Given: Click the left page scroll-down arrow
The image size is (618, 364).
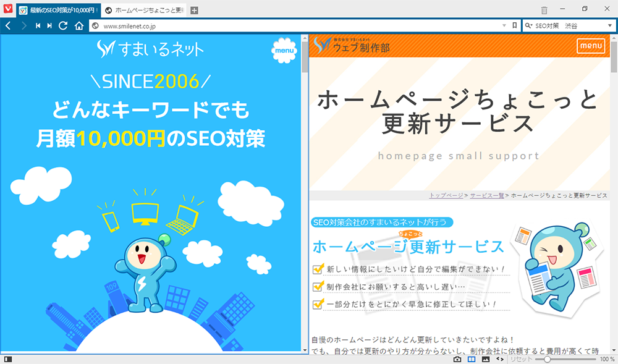Looking at the screenshot, I should point(305,350).
